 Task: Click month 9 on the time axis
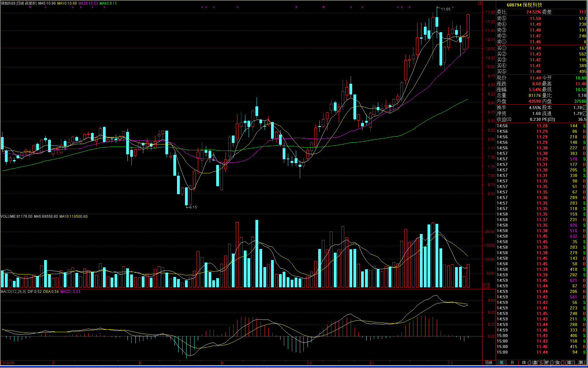pos(222,363)
